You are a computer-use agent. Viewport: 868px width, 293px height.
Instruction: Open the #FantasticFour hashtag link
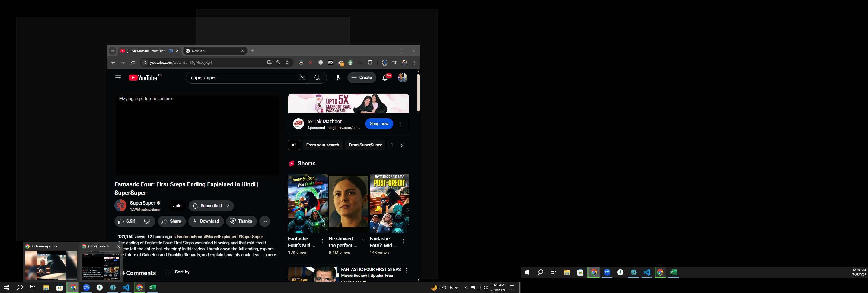[188, 237]
